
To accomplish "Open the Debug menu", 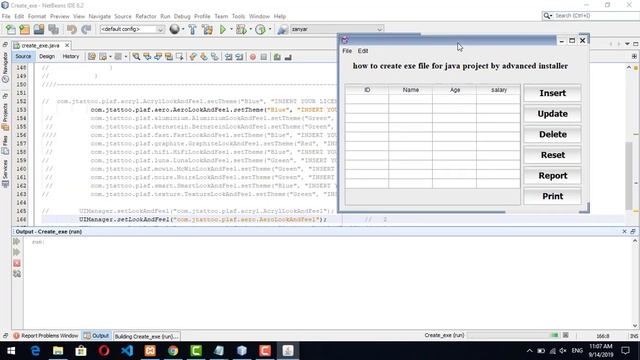I will pos(182,16).
